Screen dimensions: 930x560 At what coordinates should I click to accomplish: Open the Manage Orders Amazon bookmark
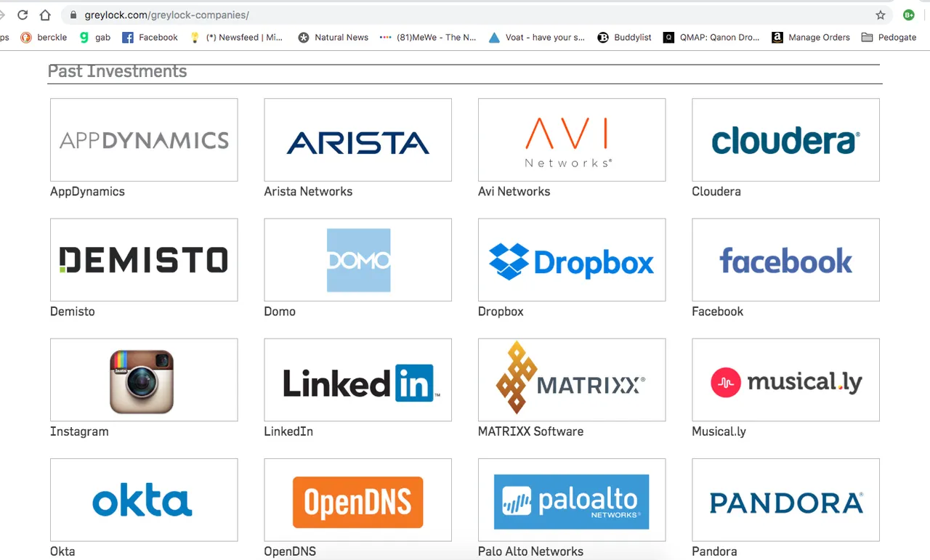tap(811, 37)
